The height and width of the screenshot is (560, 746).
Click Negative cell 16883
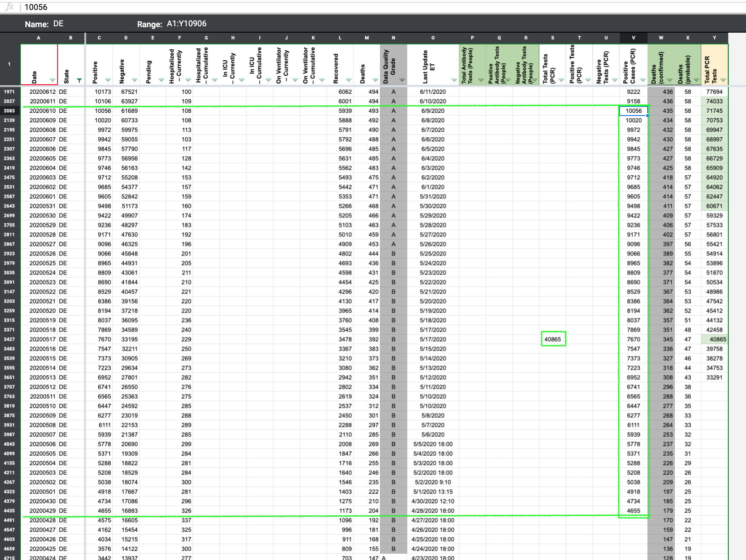[126, 510]
